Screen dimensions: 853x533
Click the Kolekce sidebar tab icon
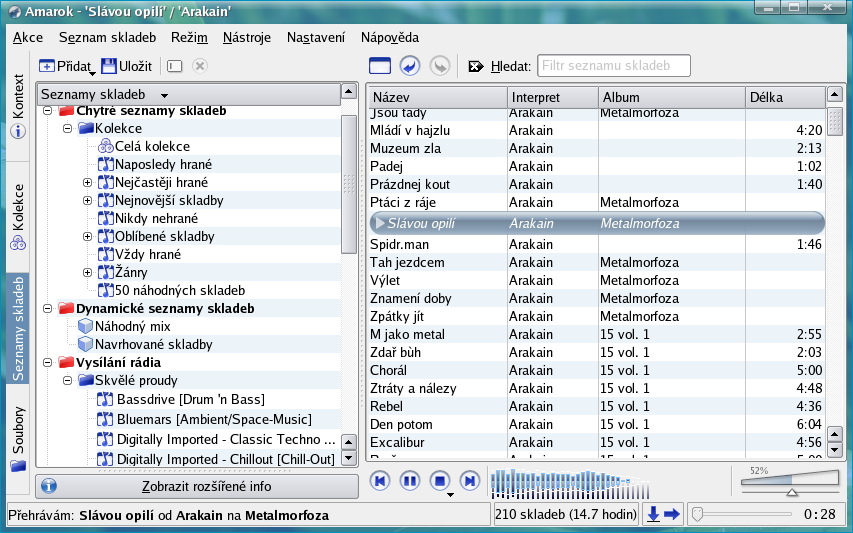[x=18, y=243]
